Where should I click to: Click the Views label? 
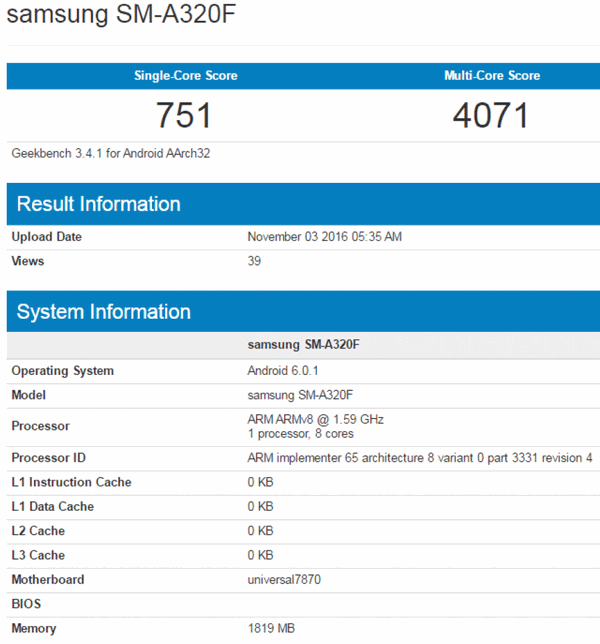[x=28, y=261]
